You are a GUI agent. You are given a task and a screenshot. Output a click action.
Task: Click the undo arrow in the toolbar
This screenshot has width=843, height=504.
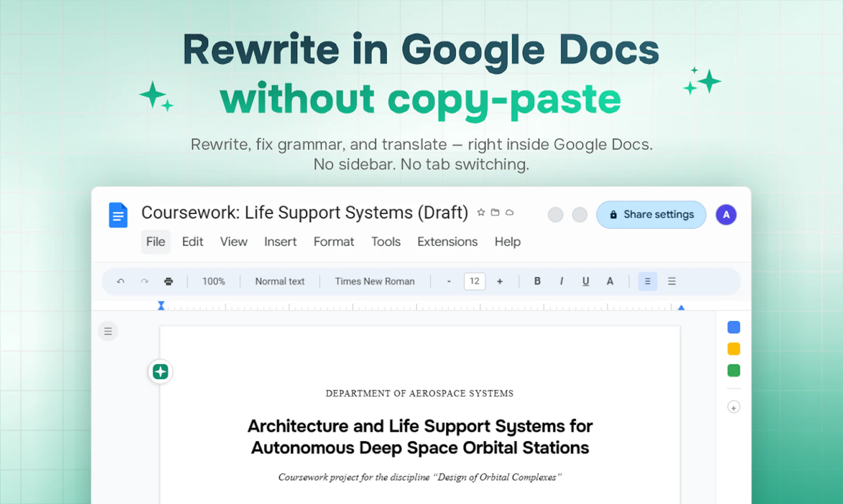tap(121, 281)
